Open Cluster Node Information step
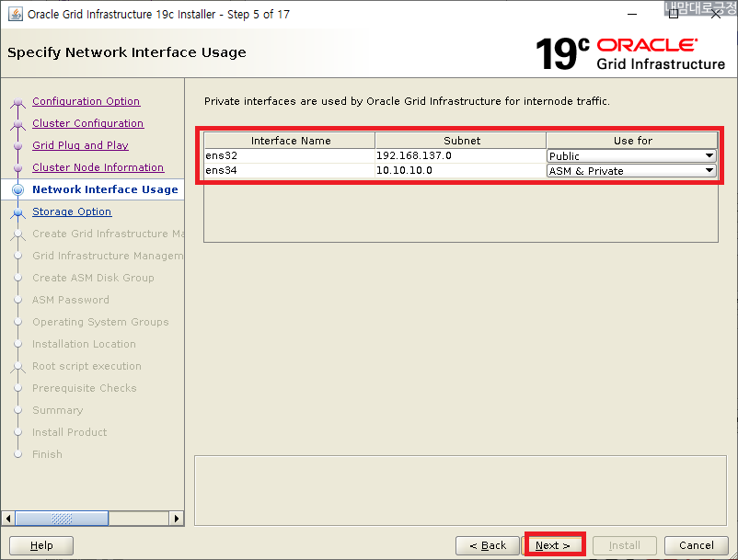The width and height of the screenshot is (738, 560). click(x=98, y=167)
